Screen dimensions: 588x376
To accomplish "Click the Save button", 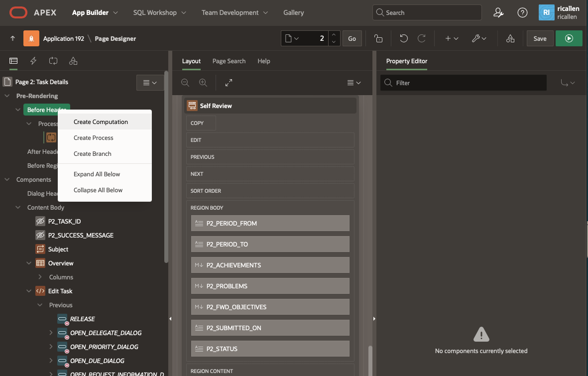I will (x=540, y=38).
